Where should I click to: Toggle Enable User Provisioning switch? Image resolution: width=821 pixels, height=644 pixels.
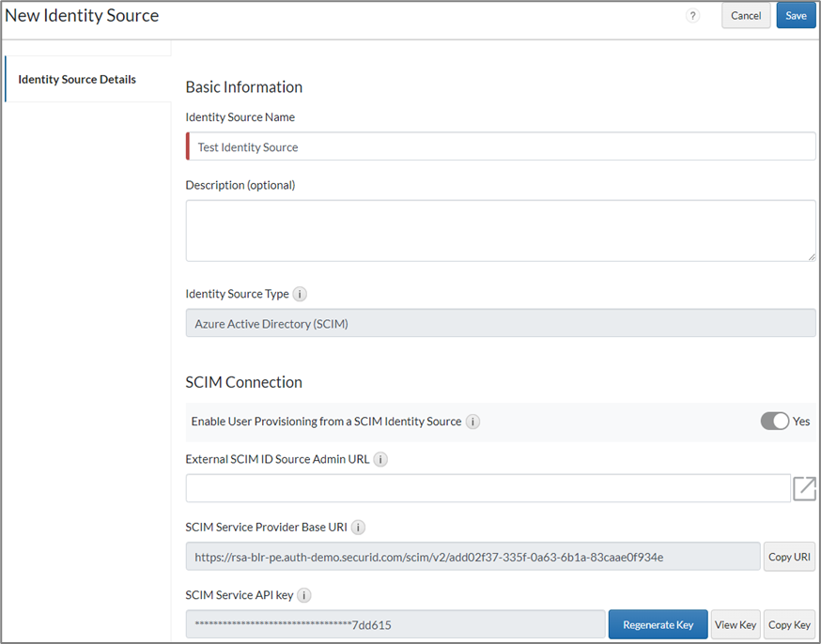coord(775,422)
